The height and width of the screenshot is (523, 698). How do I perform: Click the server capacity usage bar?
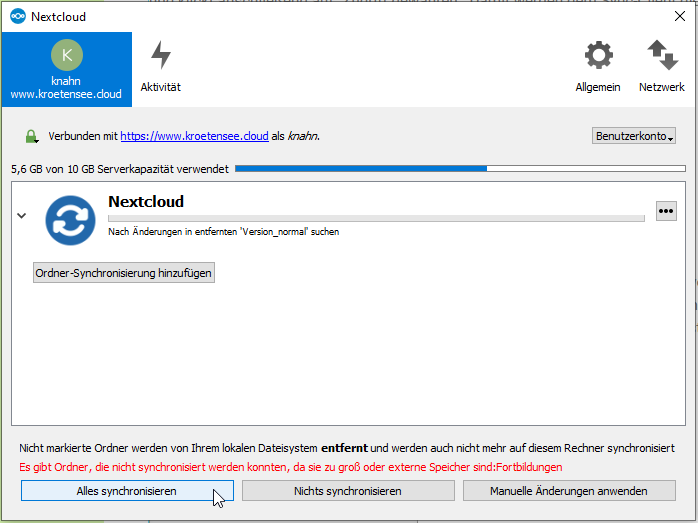click(x=460, y=169)
